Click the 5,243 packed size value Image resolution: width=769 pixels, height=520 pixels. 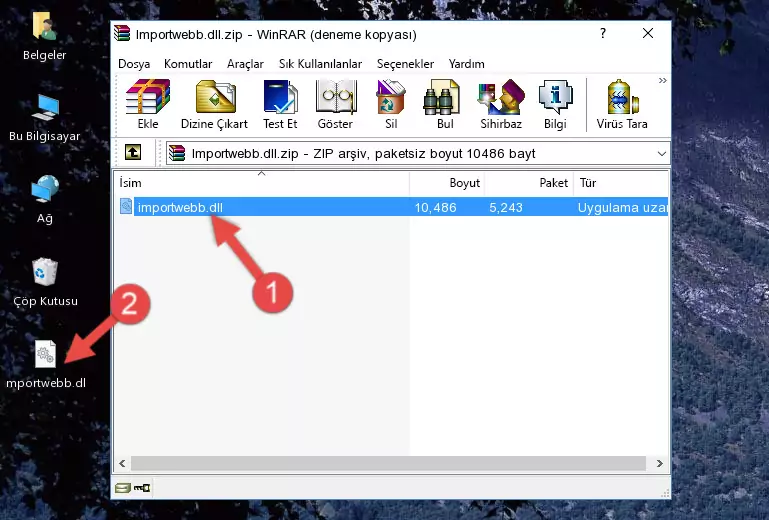[506, 208]
